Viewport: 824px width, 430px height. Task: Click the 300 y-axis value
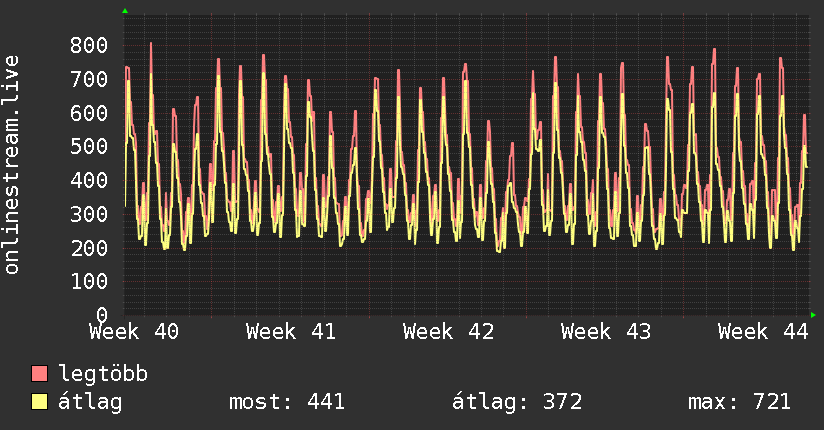tap(89, 214)
